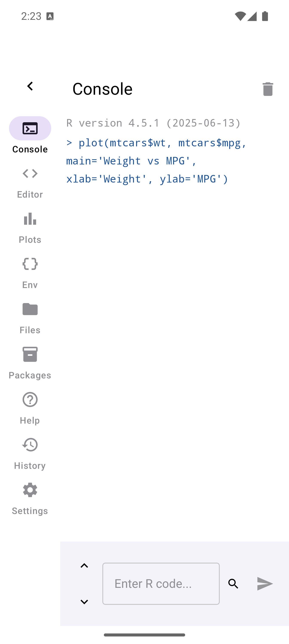Focus the 'Enter R code...' field

(x=161, y=584)
